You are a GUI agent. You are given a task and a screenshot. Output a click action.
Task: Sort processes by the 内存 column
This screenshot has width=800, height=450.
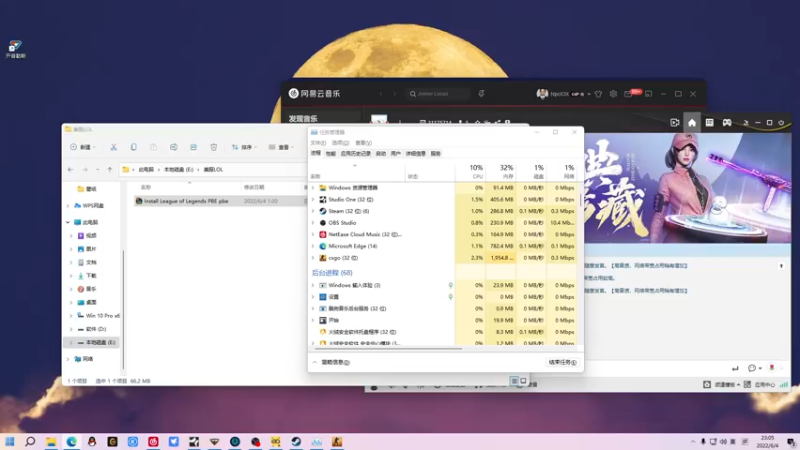coord(501,171)
